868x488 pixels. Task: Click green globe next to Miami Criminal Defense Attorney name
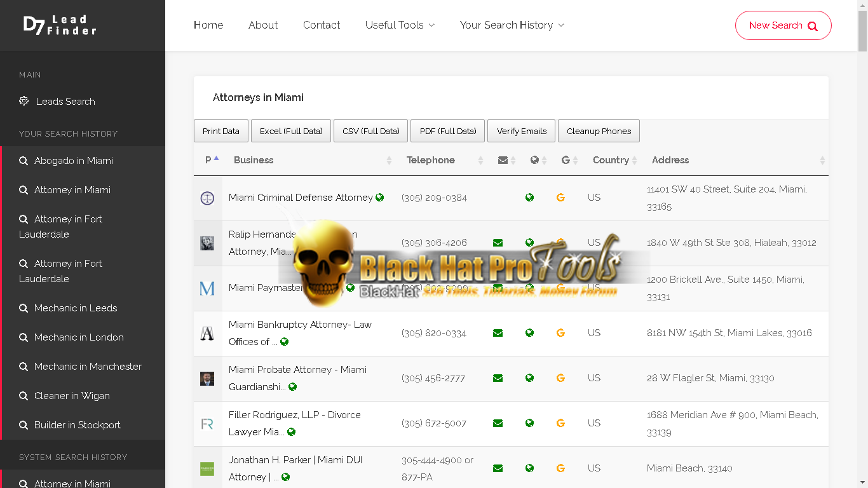(380, 198)
